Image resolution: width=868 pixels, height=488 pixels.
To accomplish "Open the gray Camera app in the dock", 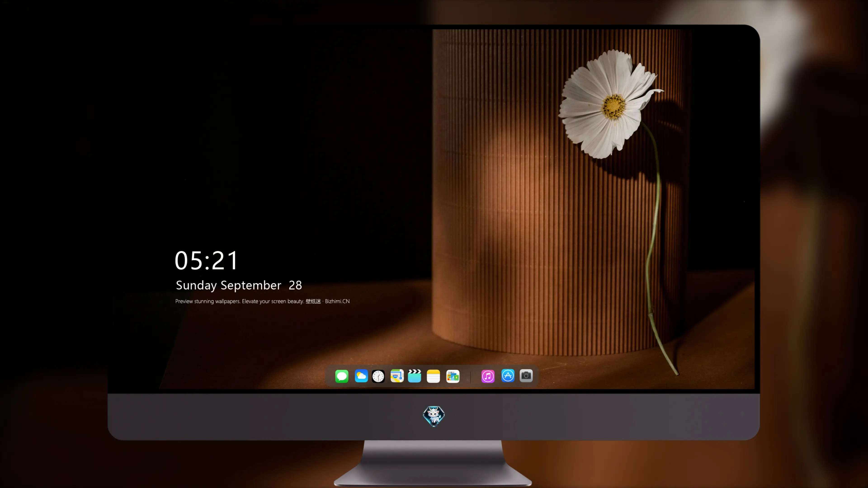I will pyautogui.click(x=526, y=376).
